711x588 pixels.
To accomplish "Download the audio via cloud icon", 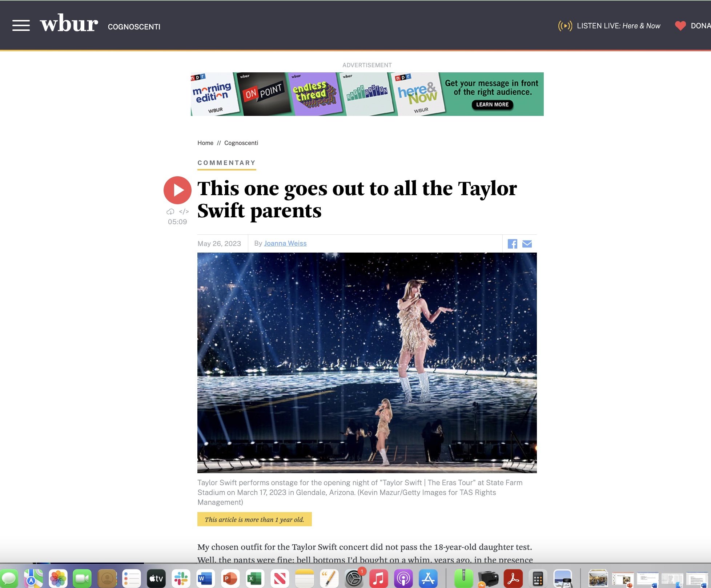I will tap(170, 212).
